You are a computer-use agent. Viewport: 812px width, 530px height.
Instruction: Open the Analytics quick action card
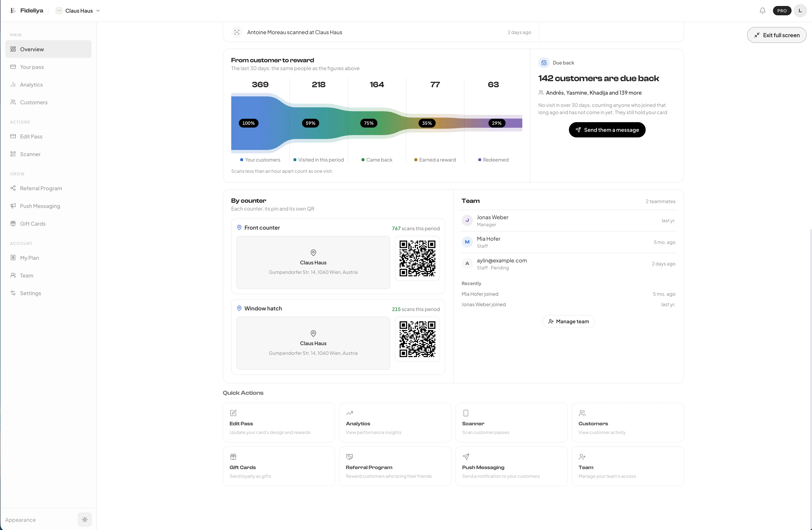coord(395,423)
